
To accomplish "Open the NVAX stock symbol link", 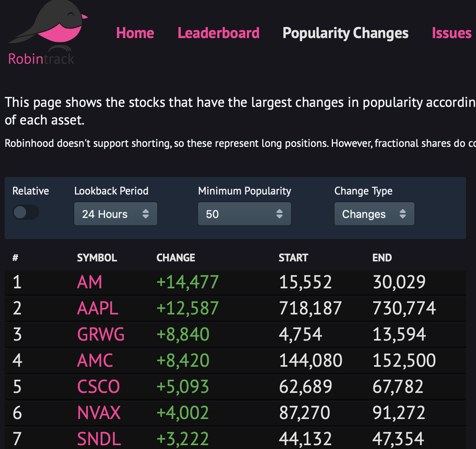I will point(99,413).
